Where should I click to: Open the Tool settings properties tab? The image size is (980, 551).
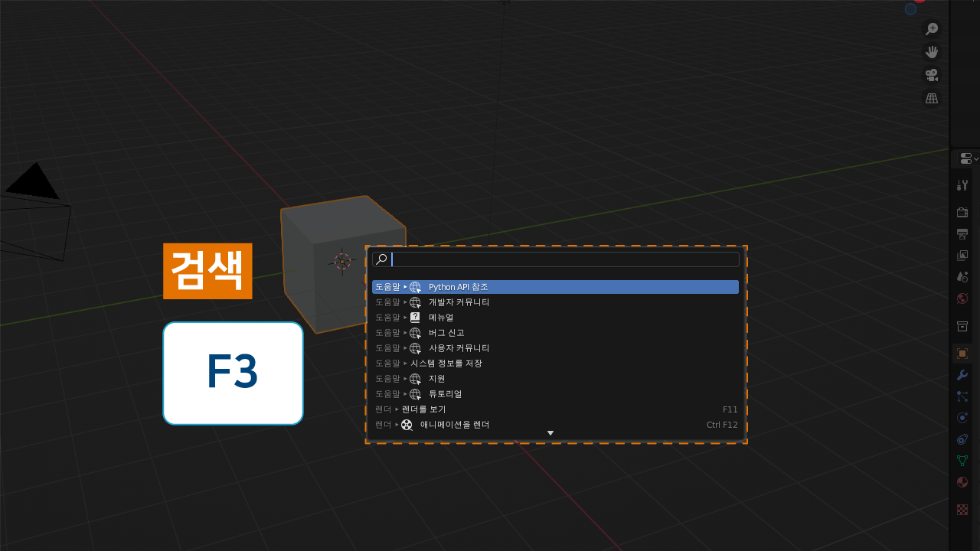tap(962, 184)
